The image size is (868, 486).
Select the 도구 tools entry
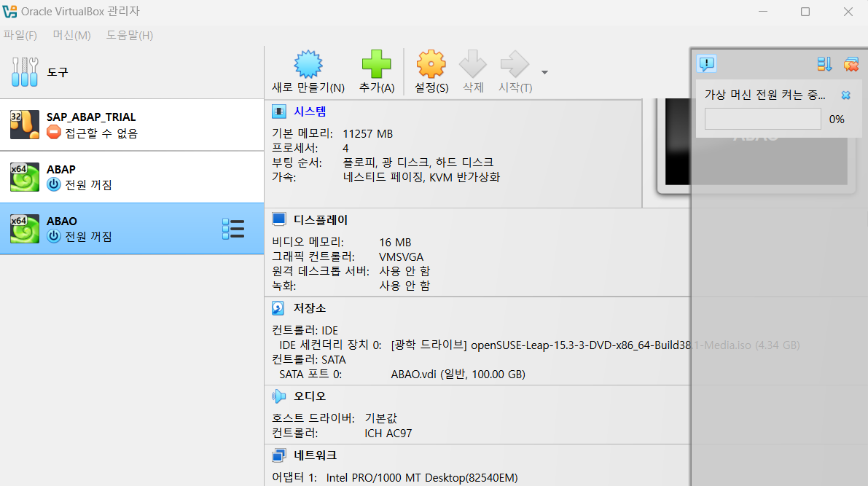coord(132,72)
